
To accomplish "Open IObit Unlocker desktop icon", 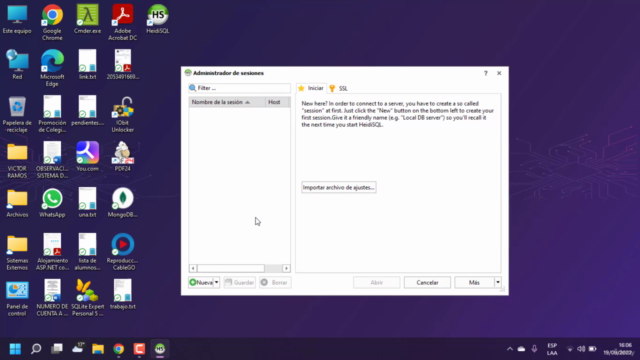I will pyautogui.click(x=122, y=114).
